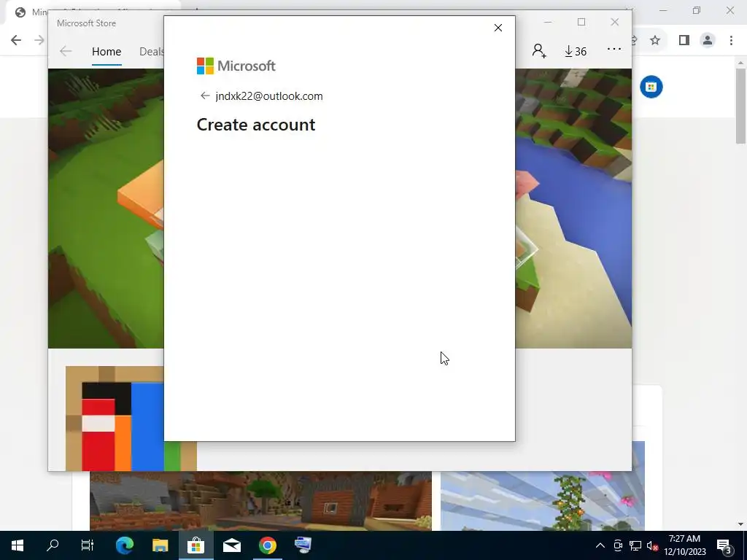
Task: Open Minecraft skin thumbnail in Store
Action: pos(115,418)
